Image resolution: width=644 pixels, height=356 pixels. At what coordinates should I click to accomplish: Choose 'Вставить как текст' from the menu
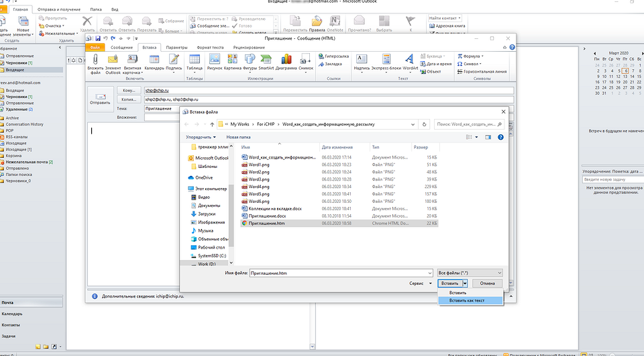point(467,300)
